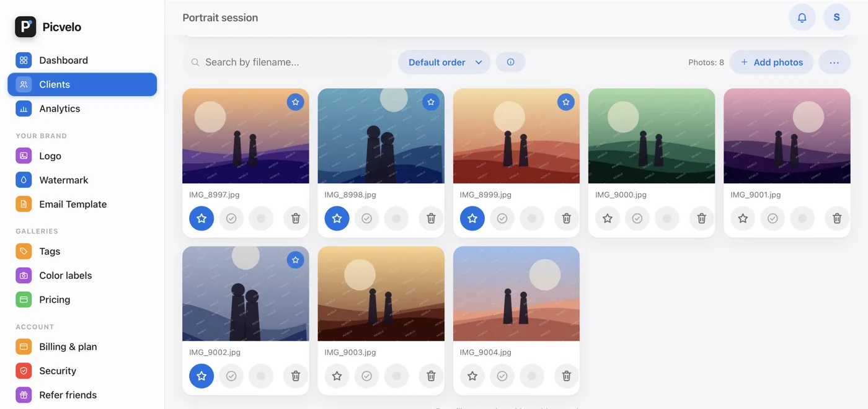Select Clients in the sidebar
The width and height of the screenshot is (868, 409).
pyautogui.click(x=82, y=84)
